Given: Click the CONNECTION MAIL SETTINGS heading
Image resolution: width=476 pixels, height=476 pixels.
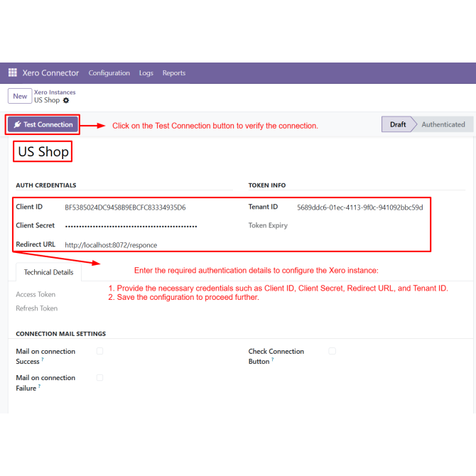Looking at the screenshot, I should coord(60,334).
